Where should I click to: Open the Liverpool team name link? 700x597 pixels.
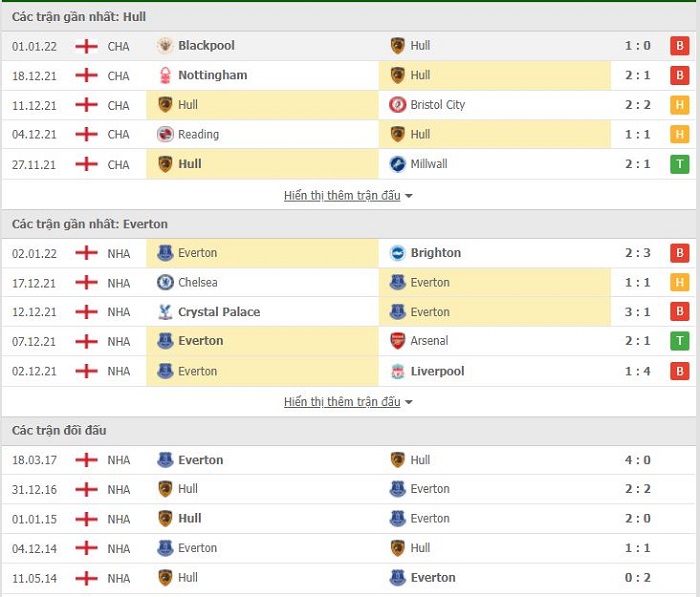[x=437, y=371]
